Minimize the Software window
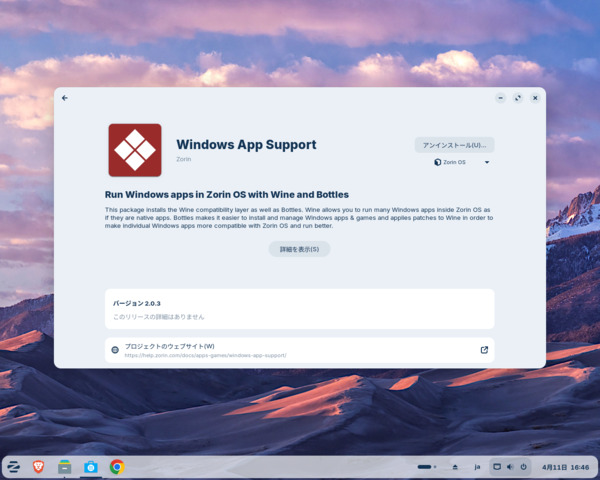This screenshot has width=600, height=480. pos(500,98)
